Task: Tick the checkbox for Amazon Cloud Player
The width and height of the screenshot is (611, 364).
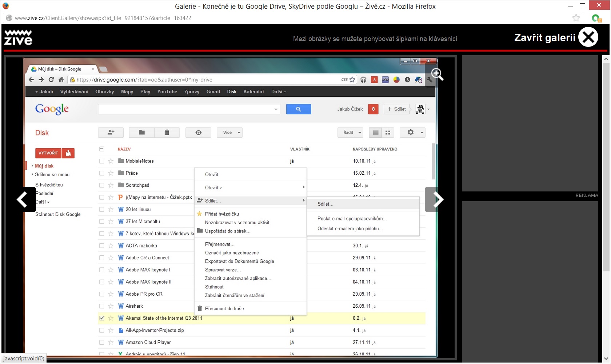Action: pos(102,343)
